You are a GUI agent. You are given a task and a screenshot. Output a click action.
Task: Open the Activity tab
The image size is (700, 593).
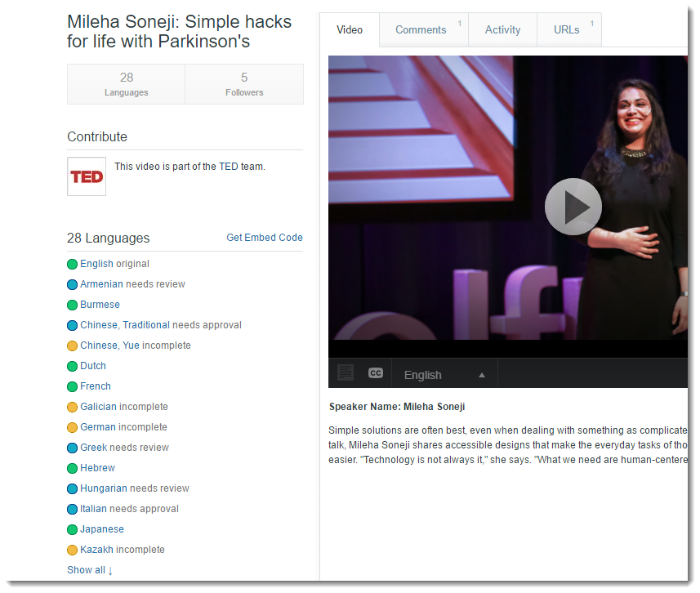pyautogui.click(x=502, y=30)
